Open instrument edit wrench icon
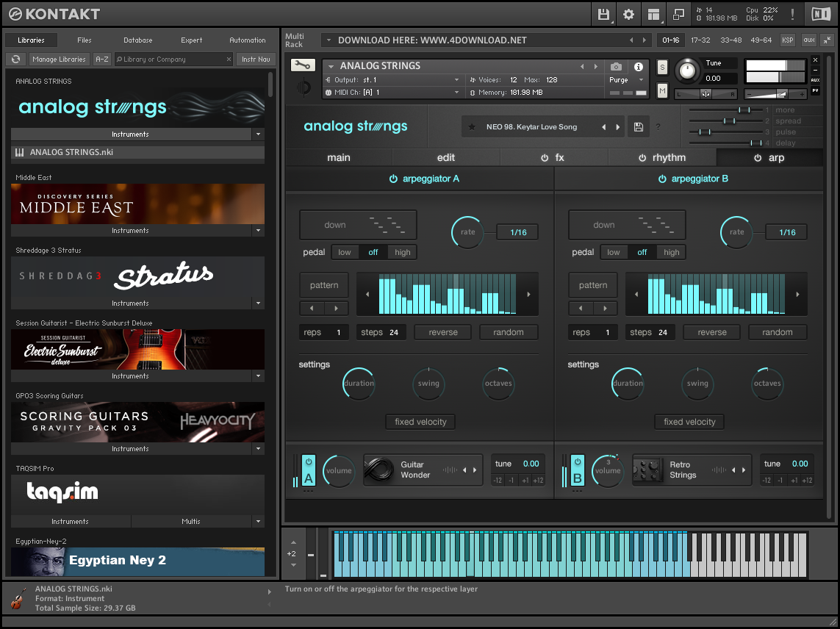The height and width of the screenshot is (629, 840). pyautogui.click(x=303, y=65)
